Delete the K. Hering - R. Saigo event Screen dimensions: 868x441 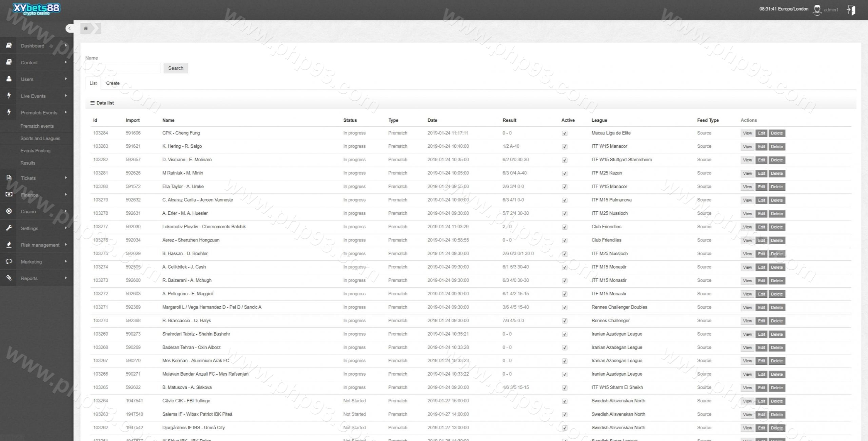tap(776, 147)
